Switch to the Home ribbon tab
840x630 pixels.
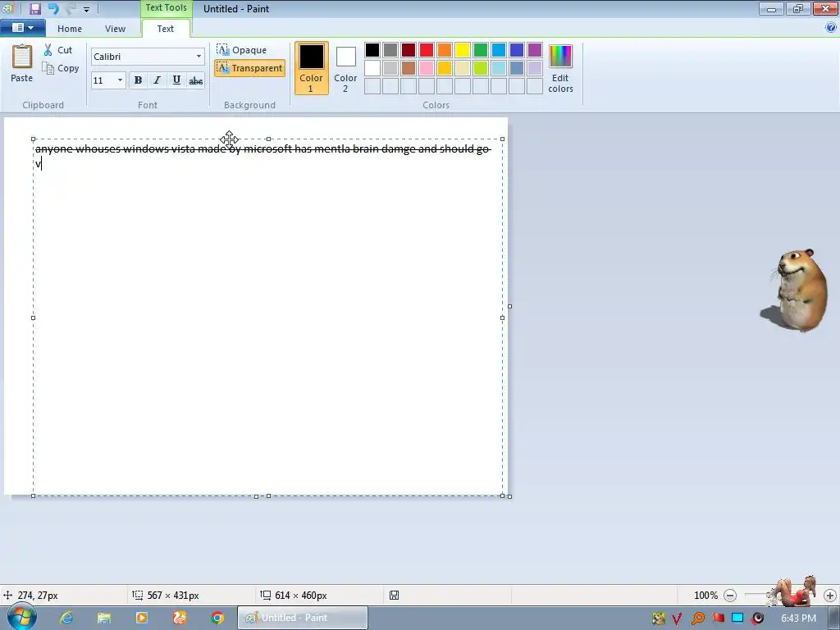[70, 29]
